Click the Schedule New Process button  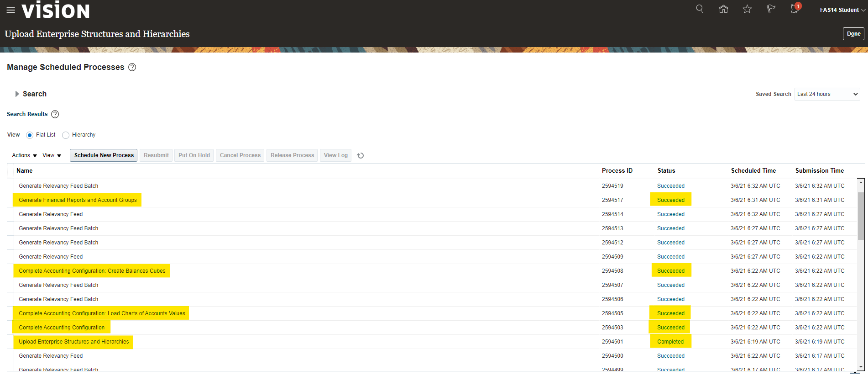[104, 155]
